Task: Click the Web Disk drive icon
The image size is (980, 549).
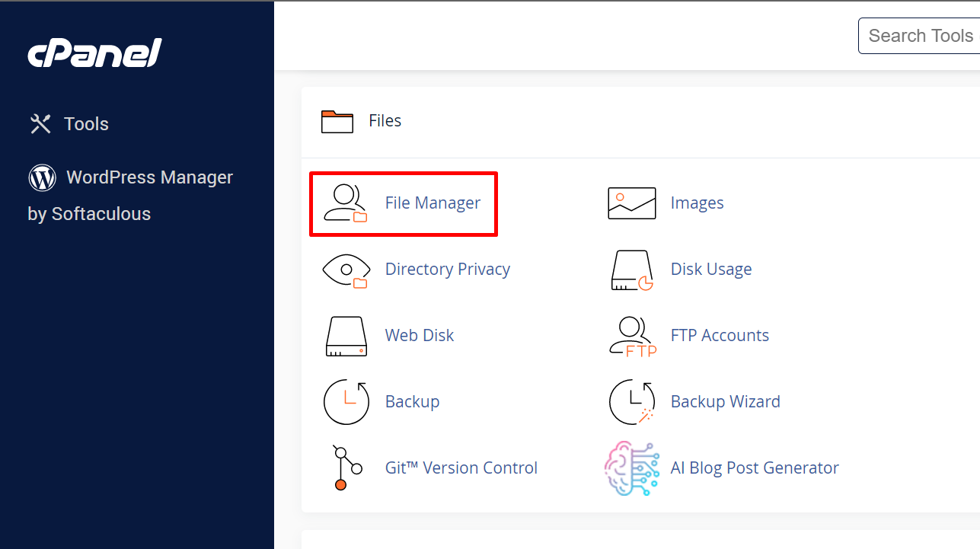Action: click(346, 336)
